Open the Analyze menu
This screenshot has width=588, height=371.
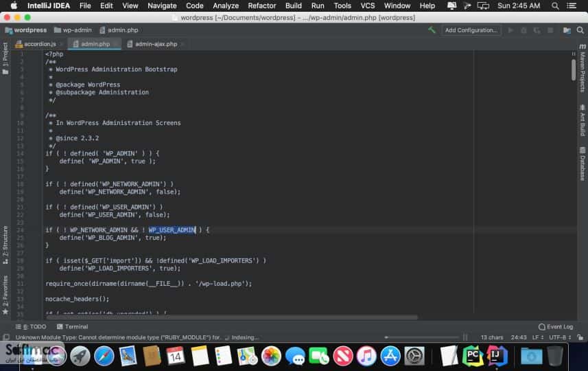click(226, 5)
